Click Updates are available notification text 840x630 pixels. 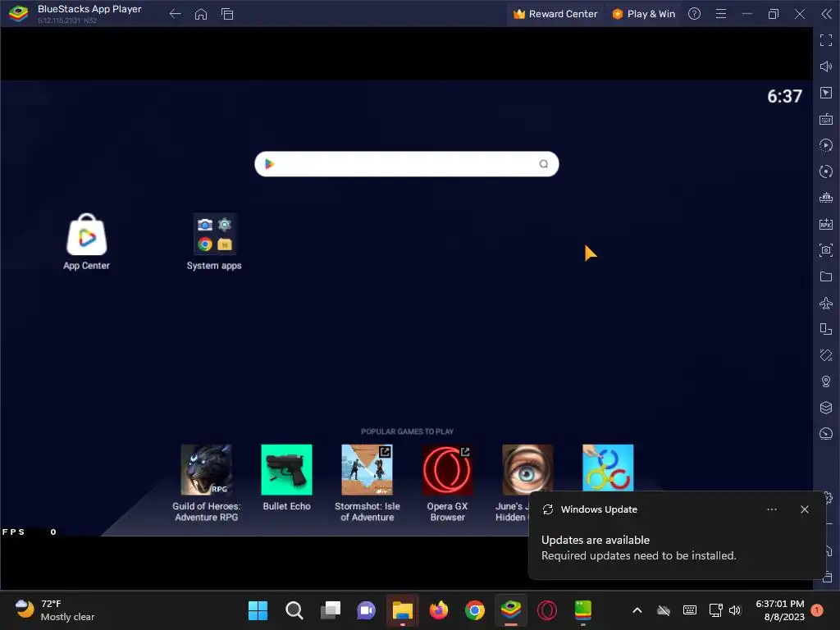[x=596, y=540]
